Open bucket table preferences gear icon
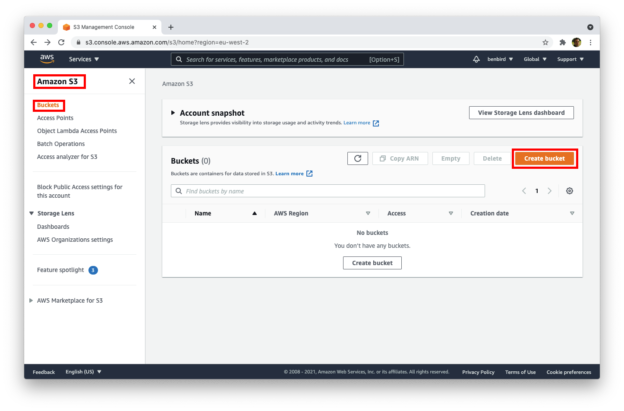The width and height of the screenshot is (624, 411). (569, 191)
